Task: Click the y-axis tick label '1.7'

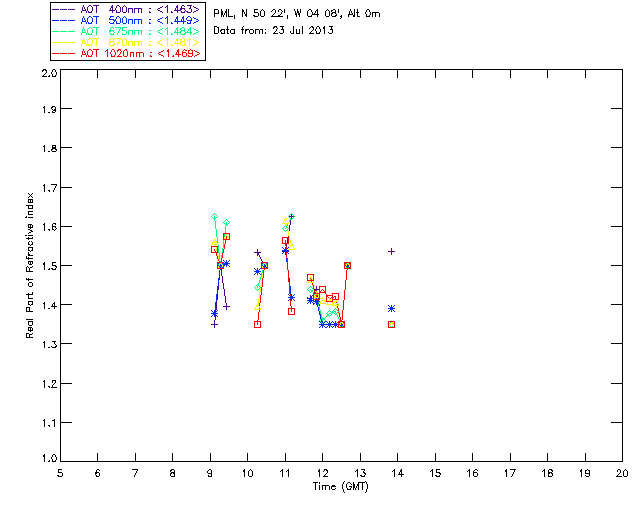Action: [x=49, y=188]
